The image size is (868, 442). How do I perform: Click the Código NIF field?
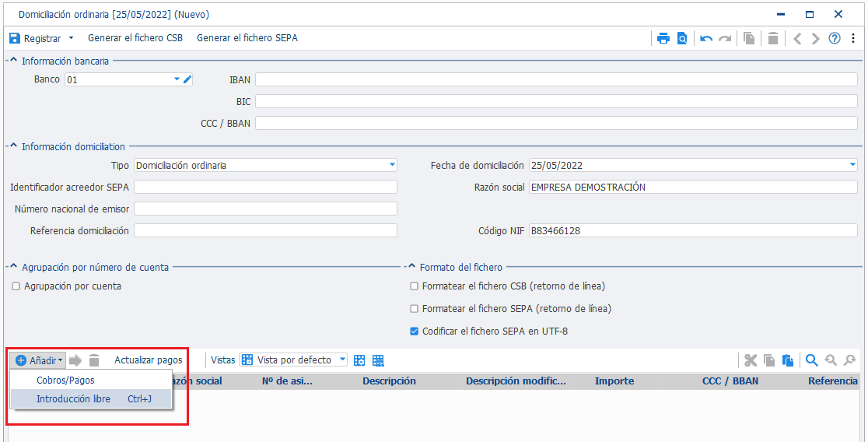[x=693, y=230]
